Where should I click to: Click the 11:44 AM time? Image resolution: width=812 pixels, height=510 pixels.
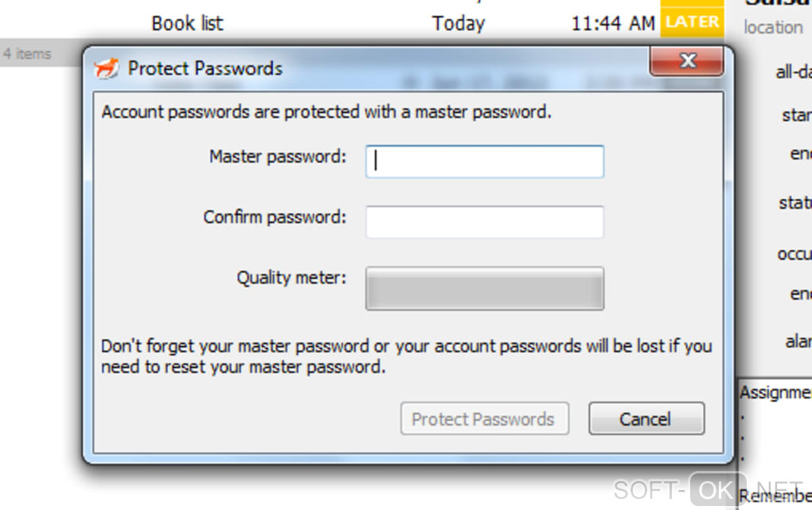[612, 23]
